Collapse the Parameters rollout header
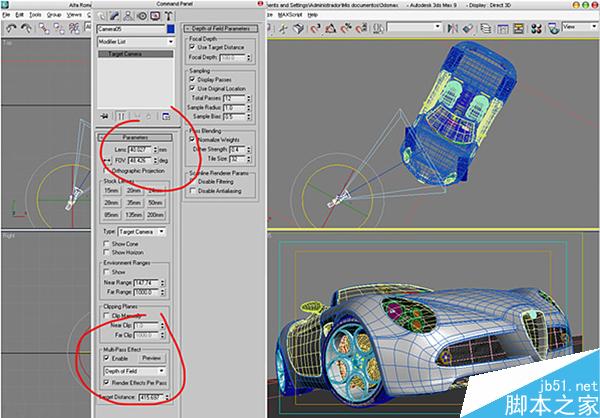600x418 pixels. pyautogui.click(x=135, y=137)
